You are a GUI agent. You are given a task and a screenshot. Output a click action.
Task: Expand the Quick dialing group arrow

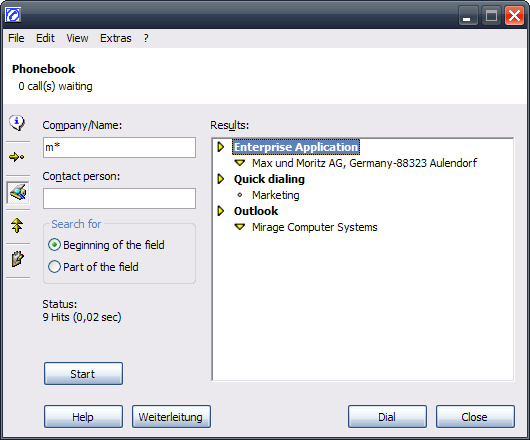click(x=221, y=179)
